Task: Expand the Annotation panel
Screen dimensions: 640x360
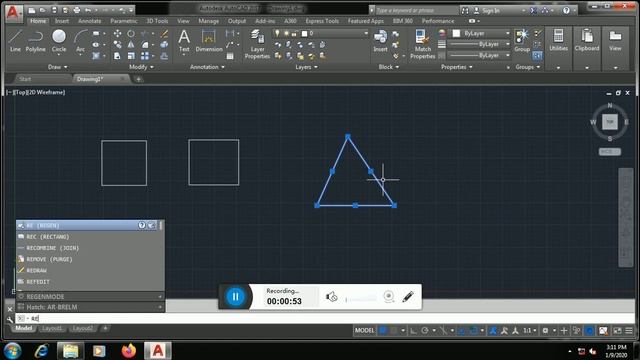Action: [207, 67]
